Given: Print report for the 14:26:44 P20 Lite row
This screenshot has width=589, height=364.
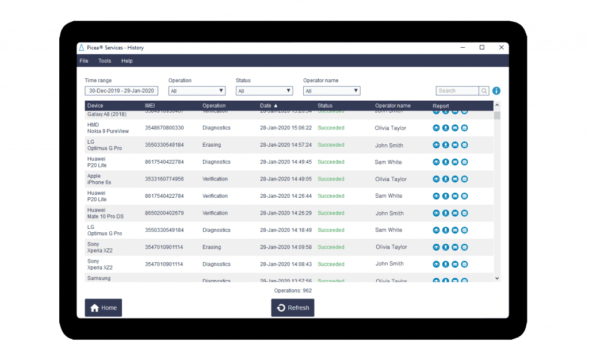Looking at the screenshot, I should click(x=464, y=196).
